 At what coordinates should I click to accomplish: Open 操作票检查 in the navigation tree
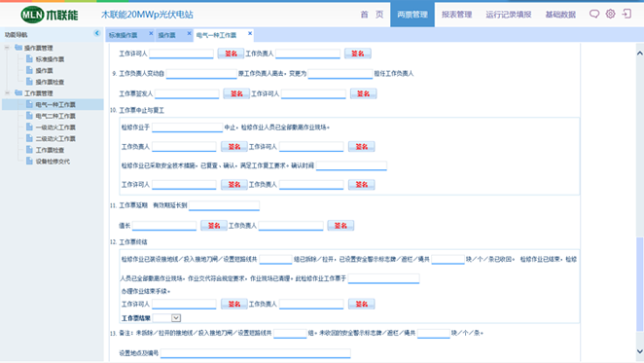point(50,82)
